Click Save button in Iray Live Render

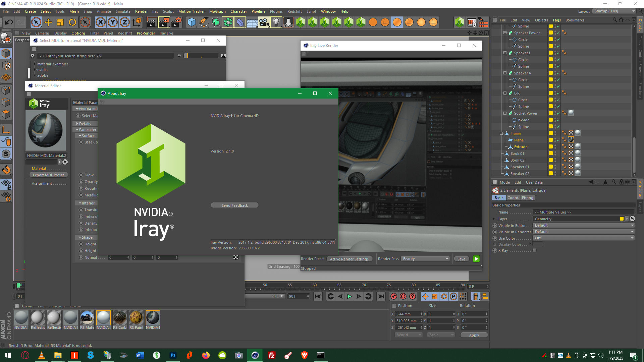(x=461, y=259)
